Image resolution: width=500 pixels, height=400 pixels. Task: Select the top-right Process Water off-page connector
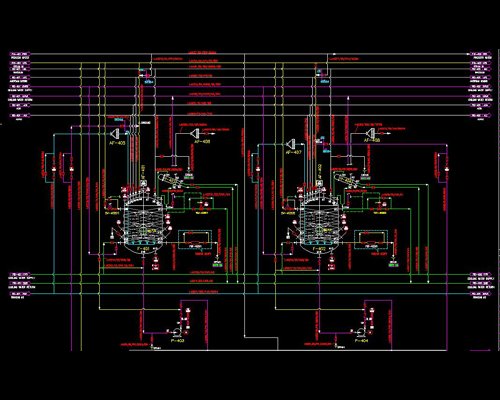point(481,54)
